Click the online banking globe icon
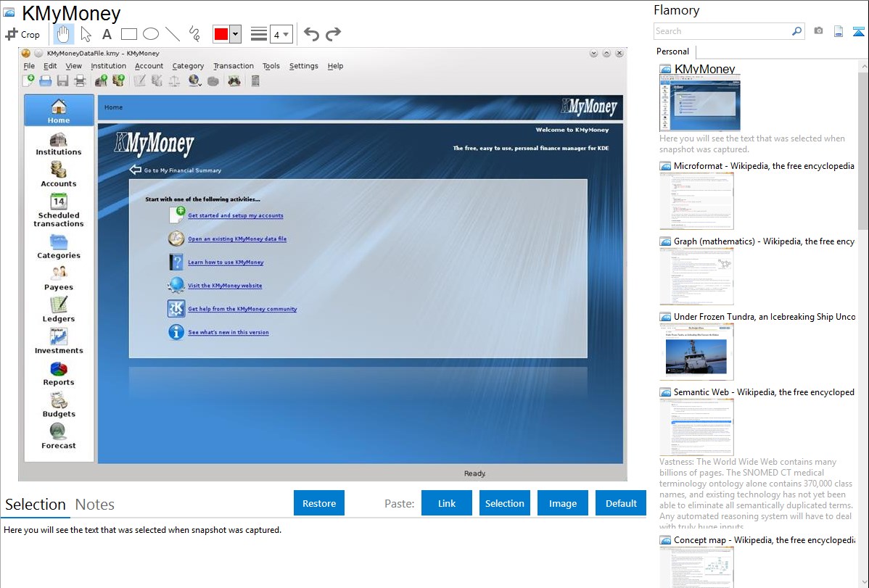 (194, 81)
